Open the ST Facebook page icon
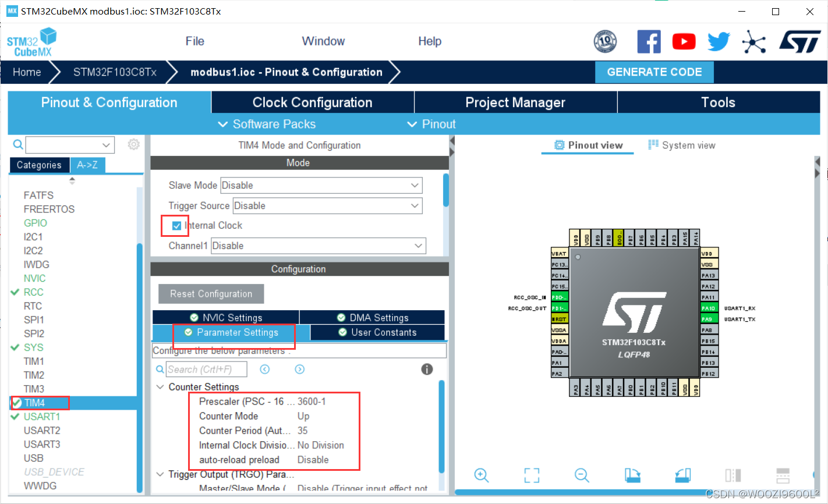The image size is (828, 504). [x=649, y=41]
